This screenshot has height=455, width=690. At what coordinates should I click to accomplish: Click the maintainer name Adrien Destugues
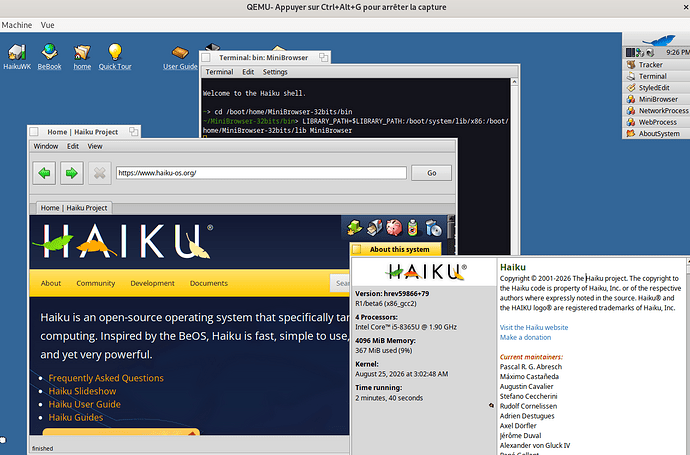(527, 416)
